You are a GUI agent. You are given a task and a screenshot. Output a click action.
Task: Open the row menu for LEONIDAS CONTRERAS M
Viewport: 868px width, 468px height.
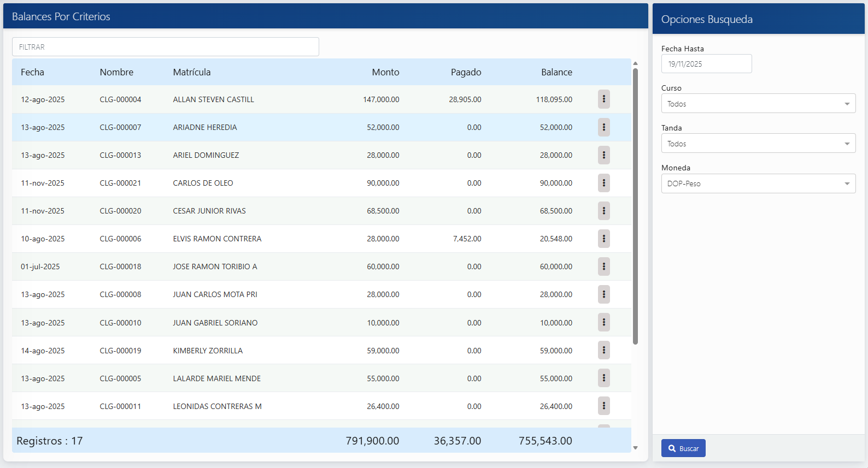tap(603, 406)
